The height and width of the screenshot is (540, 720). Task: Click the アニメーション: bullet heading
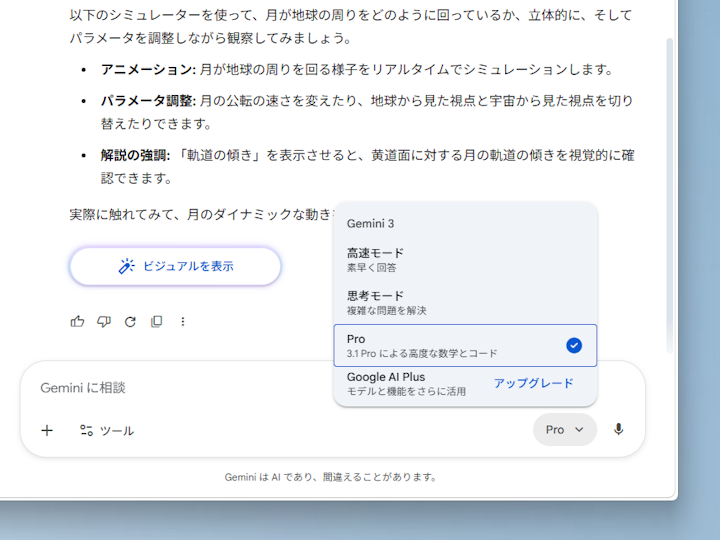click(148, 69)
